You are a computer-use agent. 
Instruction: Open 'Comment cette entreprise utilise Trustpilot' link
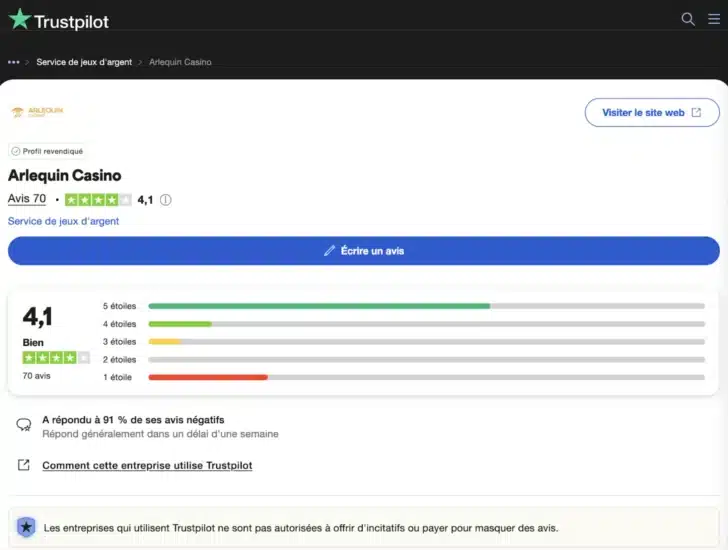(147, 466)
